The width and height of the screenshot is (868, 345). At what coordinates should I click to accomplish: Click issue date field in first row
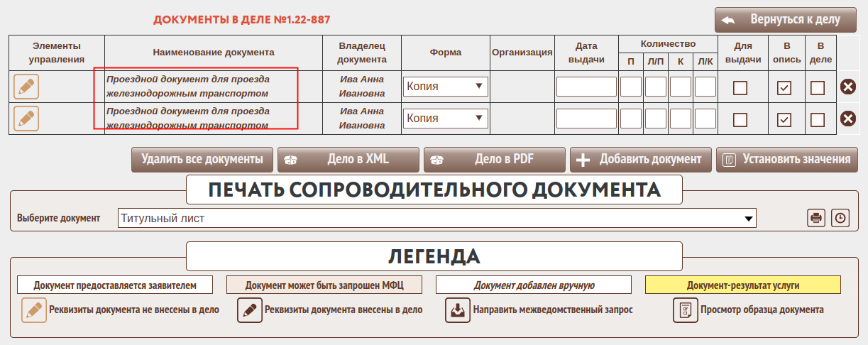(586, 87)
